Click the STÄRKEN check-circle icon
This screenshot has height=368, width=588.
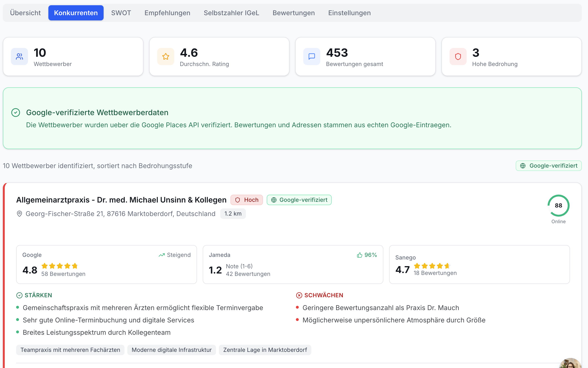19,295
